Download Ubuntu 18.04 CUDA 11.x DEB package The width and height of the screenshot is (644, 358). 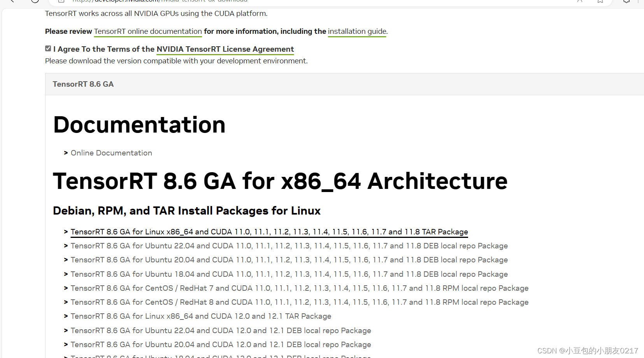289,274
